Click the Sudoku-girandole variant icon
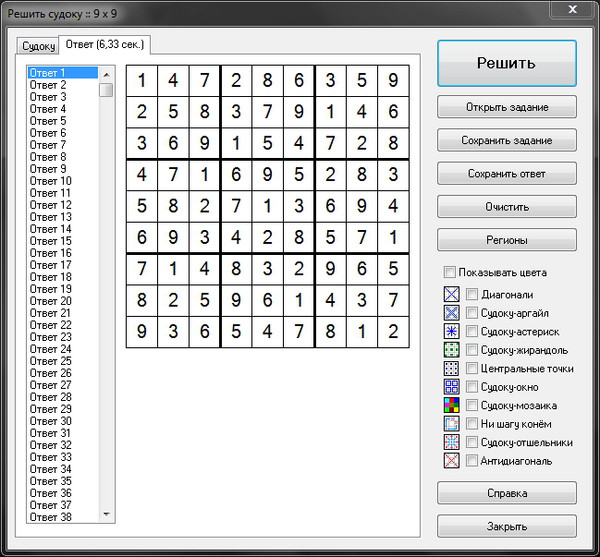The width and height of the screenshot is (600, 557). 452,350
